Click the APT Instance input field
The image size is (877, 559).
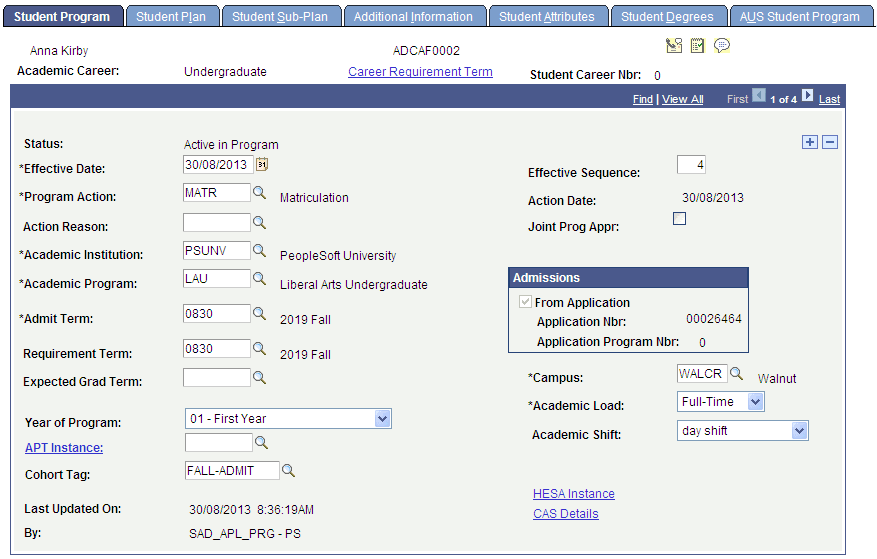pyautogui.click(x=219, y=443)
